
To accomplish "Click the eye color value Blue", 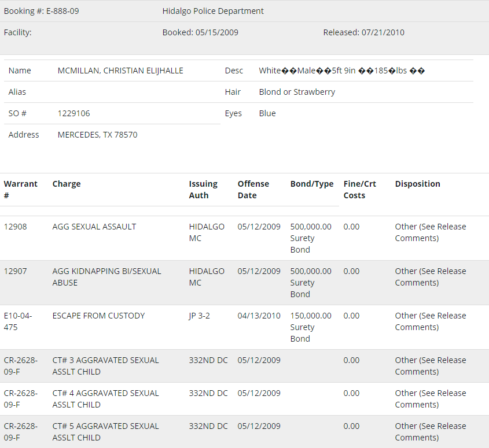I will (x=267, y=113).
